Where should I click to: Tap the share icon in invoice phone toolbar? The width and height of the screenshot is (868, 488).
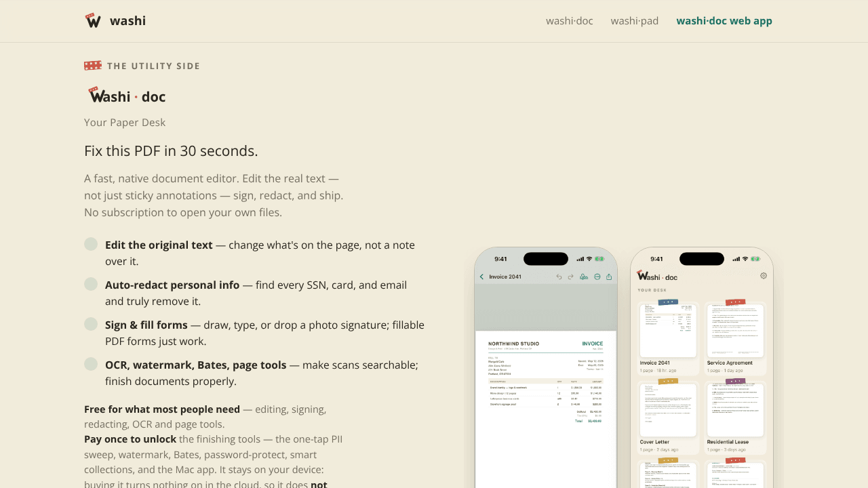[609, 277]
